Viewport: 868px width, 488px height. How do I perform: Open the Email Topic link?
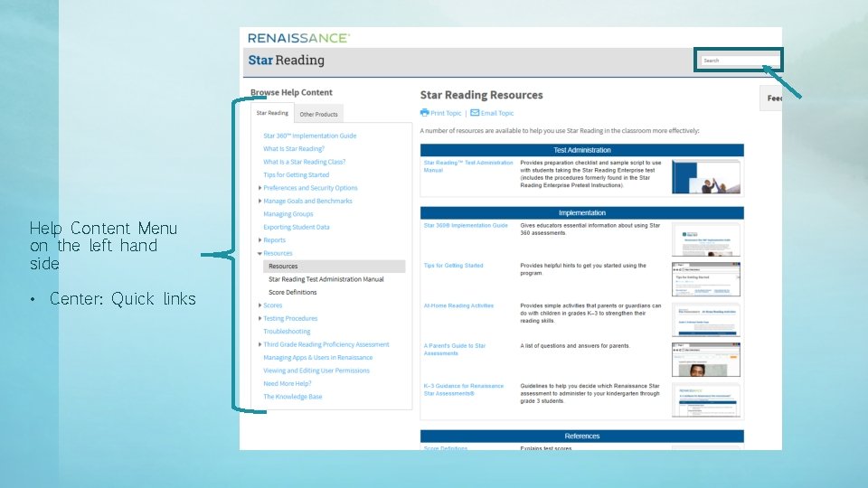coord(497,113)
